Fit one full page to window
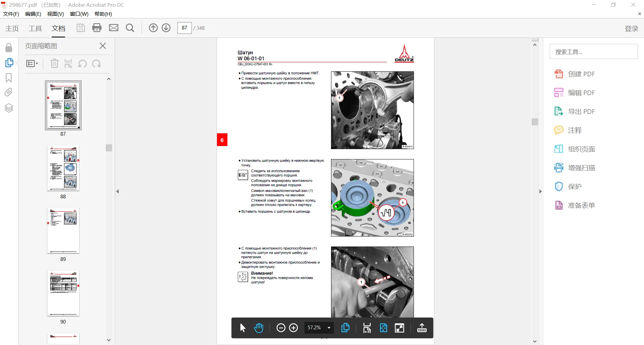The height and width of the screenshot is (345, 644). (x=383, y=328)
